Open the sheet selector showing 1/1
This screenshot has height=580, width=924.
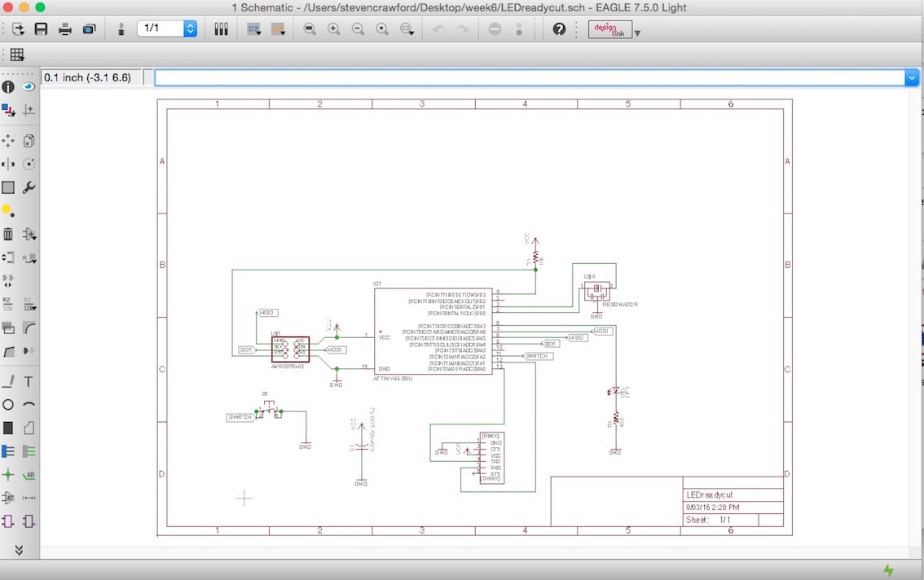(x=167, y=29)
